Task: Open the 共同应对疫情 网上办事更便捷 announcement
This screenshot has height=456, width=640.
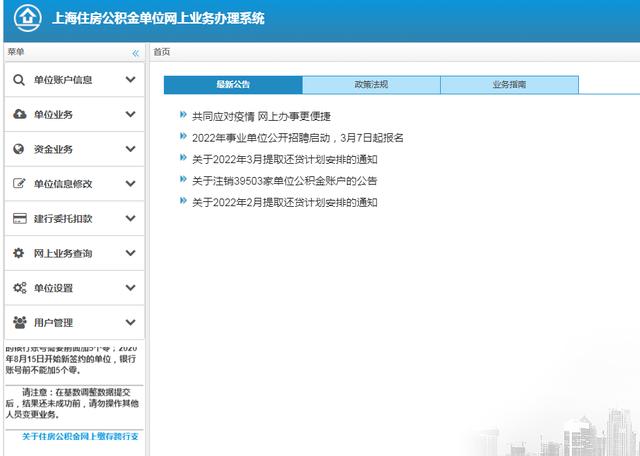Action: [x=260, y=116]
